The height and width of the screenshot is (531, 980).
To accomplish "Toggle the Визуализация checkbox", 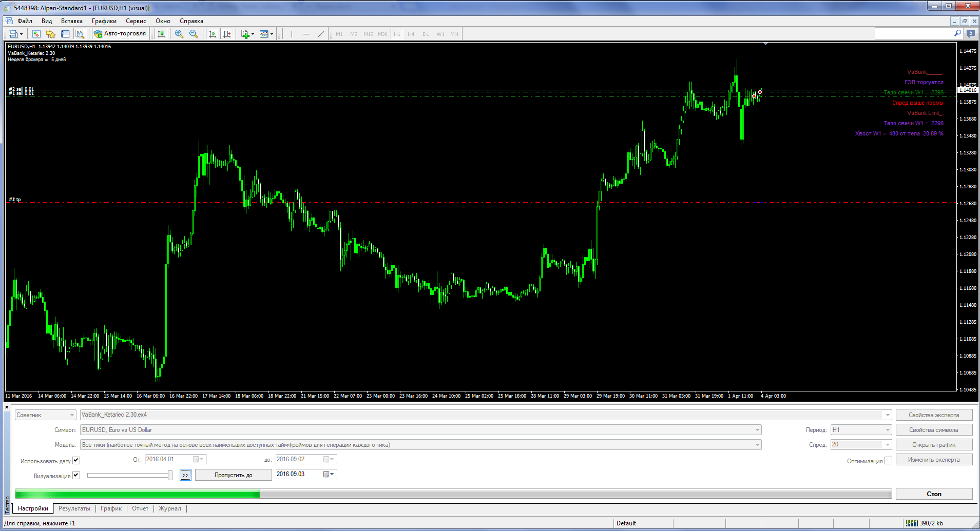I will click(x=76, y=475).
